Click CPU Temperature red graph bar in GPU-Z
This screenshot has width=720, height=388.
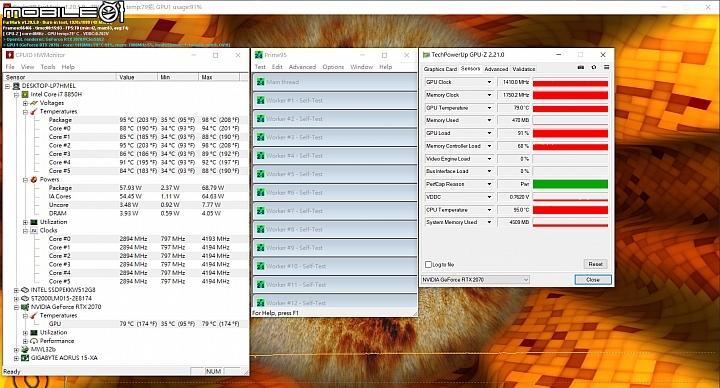tap(570, 210)
